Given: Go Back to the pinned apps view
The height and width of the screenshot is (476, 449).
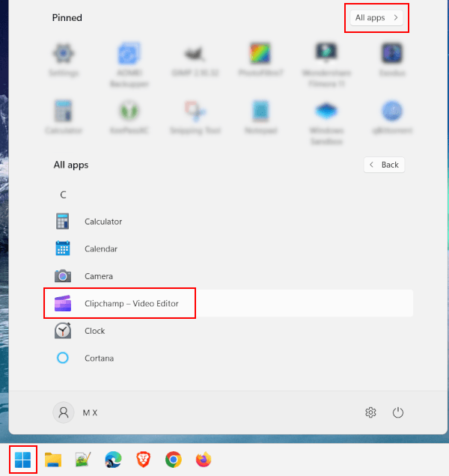Looking at the screenshot, I should (384, 165).
